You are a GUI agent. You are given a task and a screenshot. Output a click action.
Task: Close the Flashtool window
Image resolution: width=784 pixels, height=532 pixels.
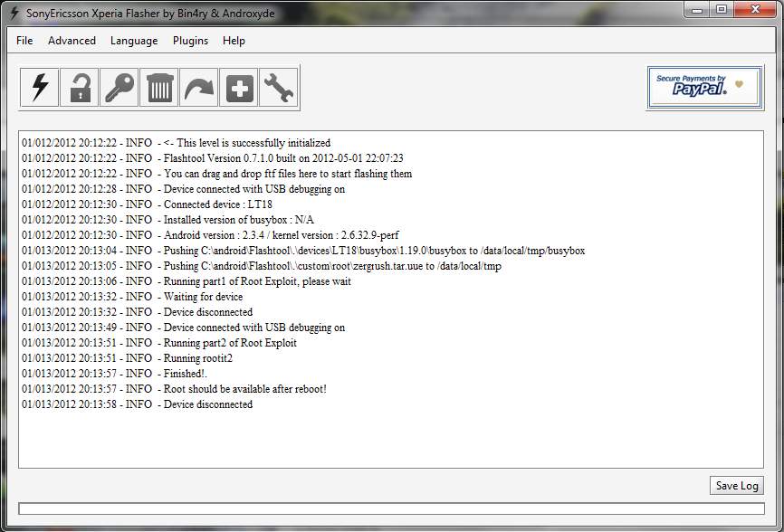pos(755,9)
